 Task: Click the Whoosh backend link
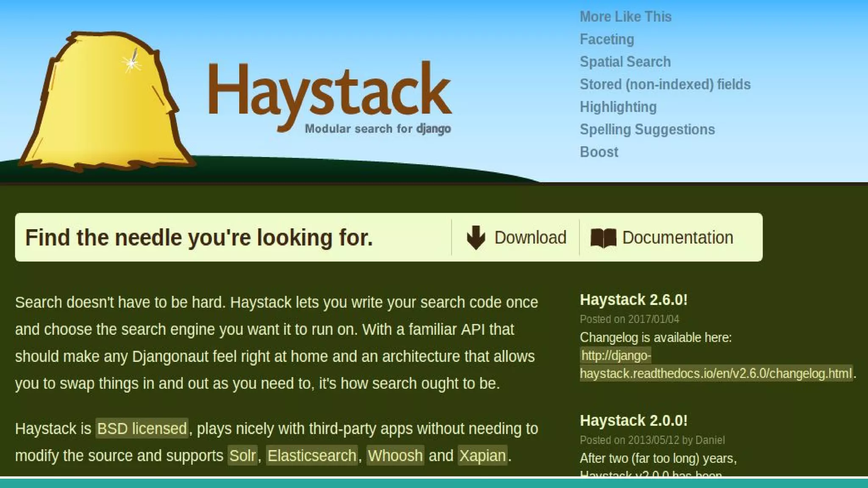395,456
